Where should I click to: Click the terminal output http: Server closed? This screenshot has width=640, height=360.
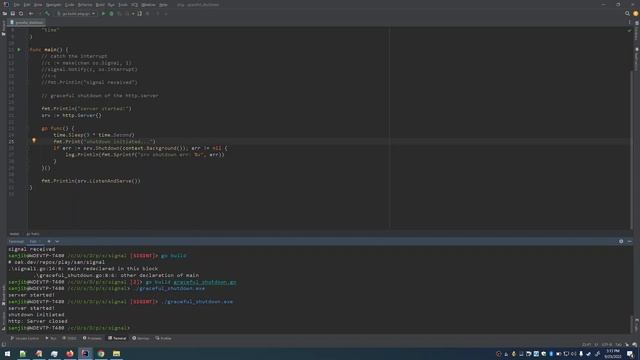click(38, 321)
